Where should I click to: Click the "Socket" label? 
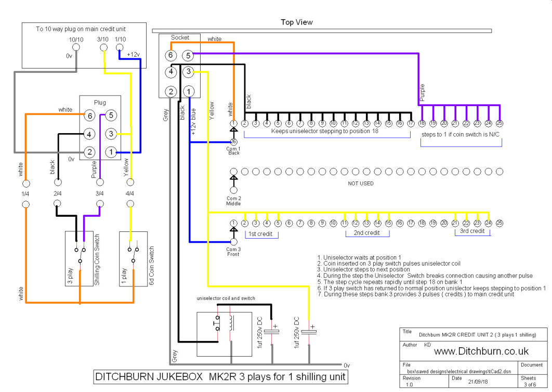point(180,37)
